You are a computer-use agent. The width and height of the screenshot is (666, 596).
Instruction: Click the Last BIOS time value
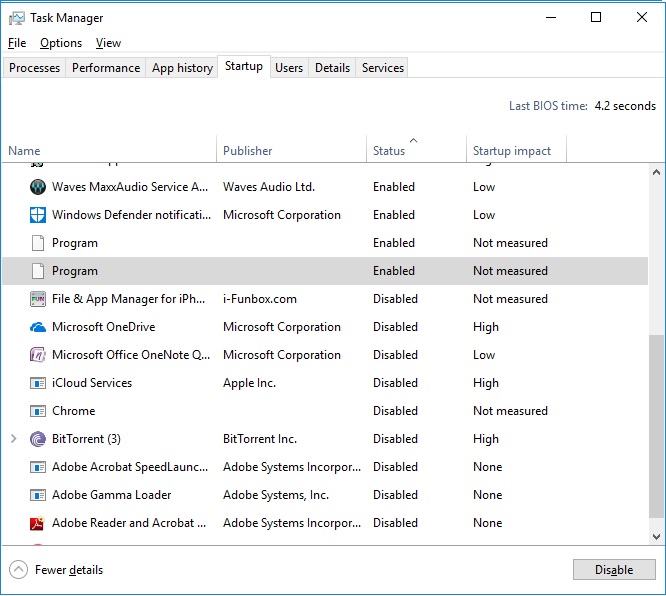[625, 106]
